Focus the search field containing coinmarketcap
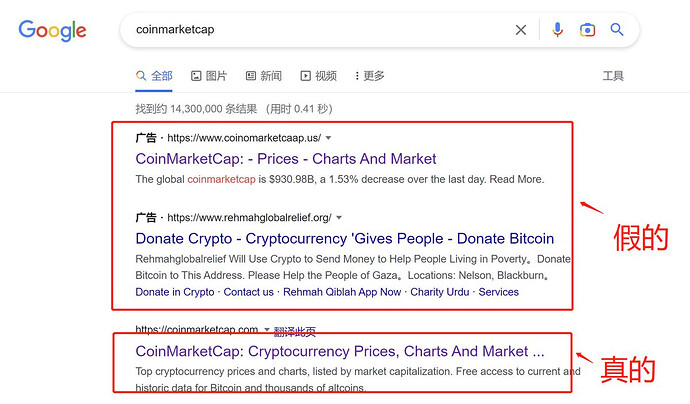The width and height of the screenshot is (690, 404). pyautogui.click(x=321, y=30)
